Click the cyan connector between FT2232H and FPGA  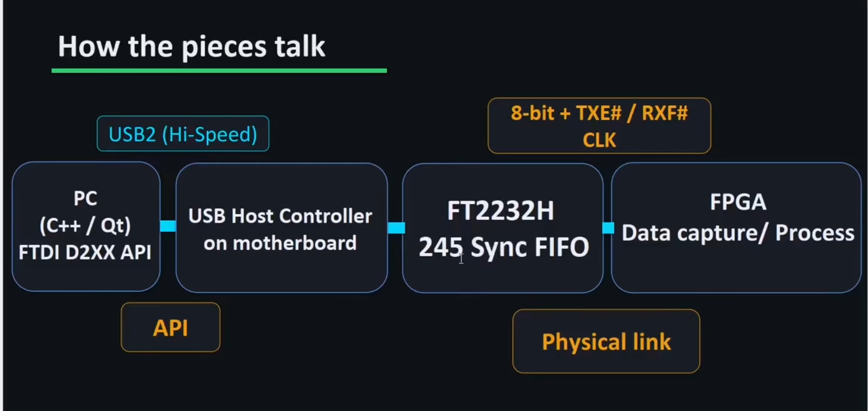(x=608, y=228)
